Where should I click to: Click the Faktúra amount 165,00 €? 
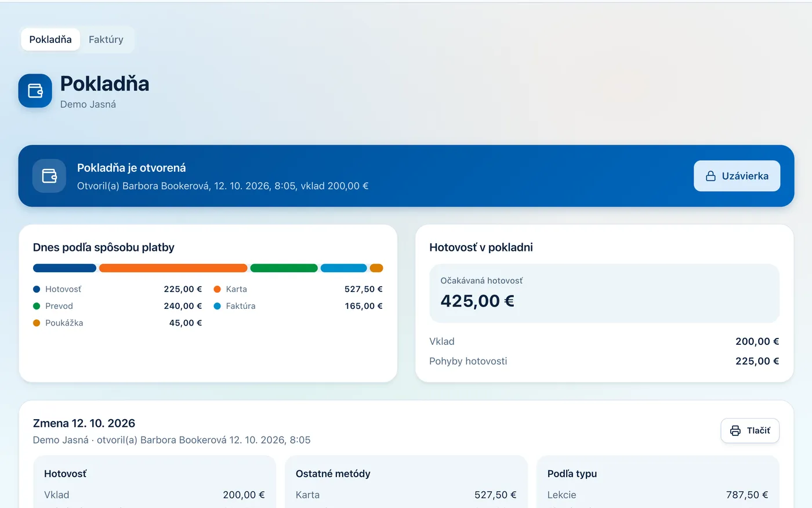click(364, 306)
